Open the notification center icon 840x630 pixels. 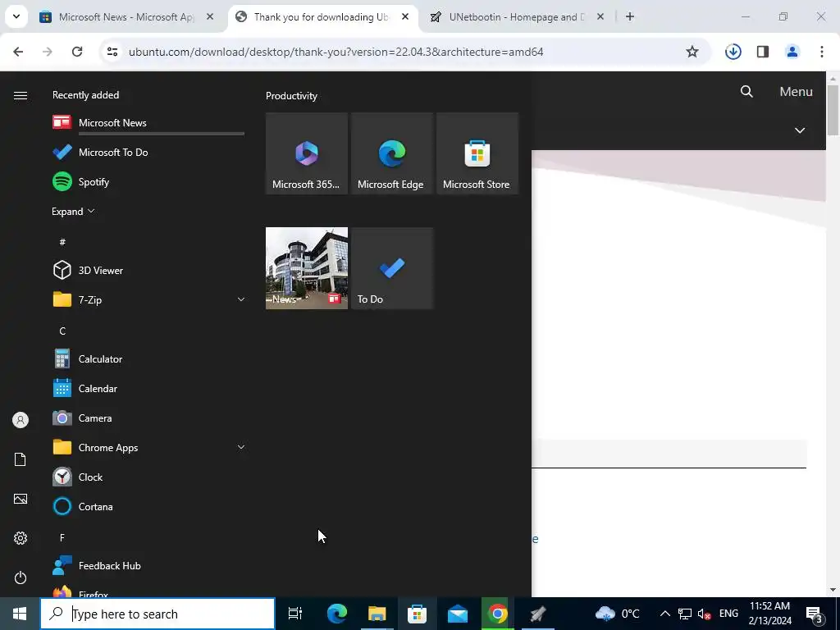[815, 614]
